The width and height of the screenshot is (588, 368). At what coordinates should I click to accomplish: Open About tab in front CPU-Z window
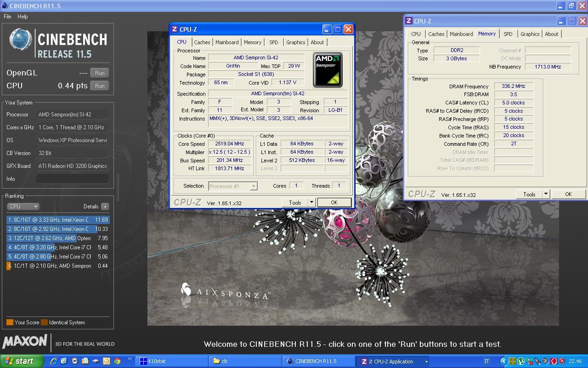tap(317, 42)
